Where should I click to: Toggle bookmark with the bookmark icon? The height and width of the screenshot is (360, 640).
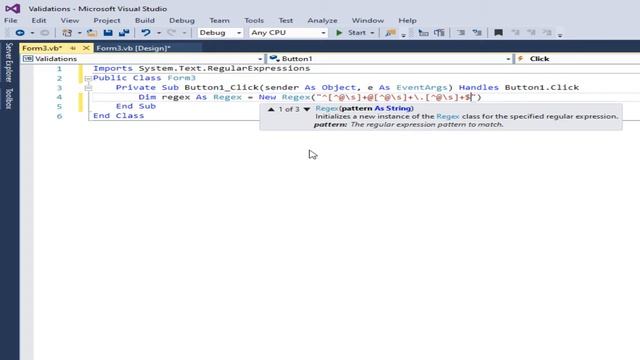tap(498, 33)
